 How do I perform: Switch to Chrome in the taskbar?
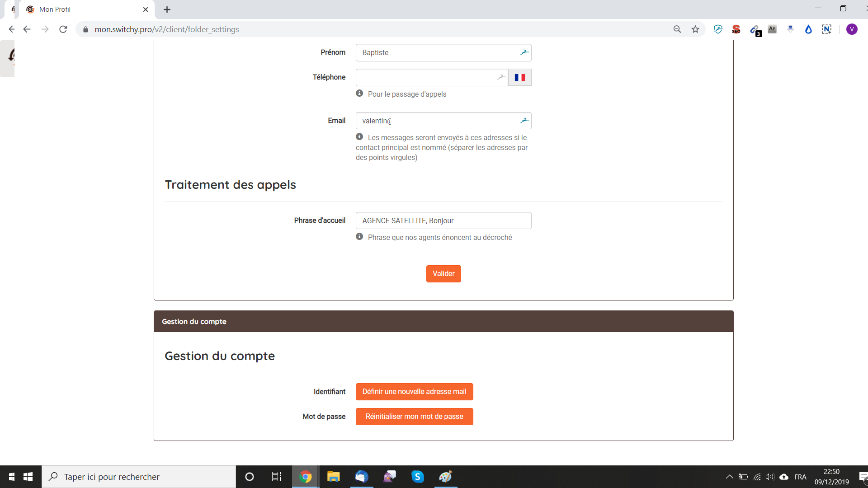[x=306, y=477]
